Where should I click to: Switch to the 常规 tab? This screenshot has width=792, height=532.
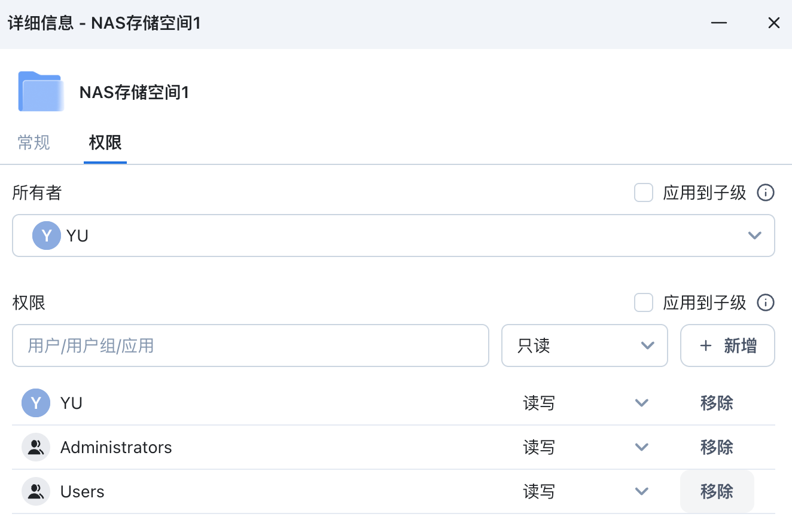click(x=34, y=143)
